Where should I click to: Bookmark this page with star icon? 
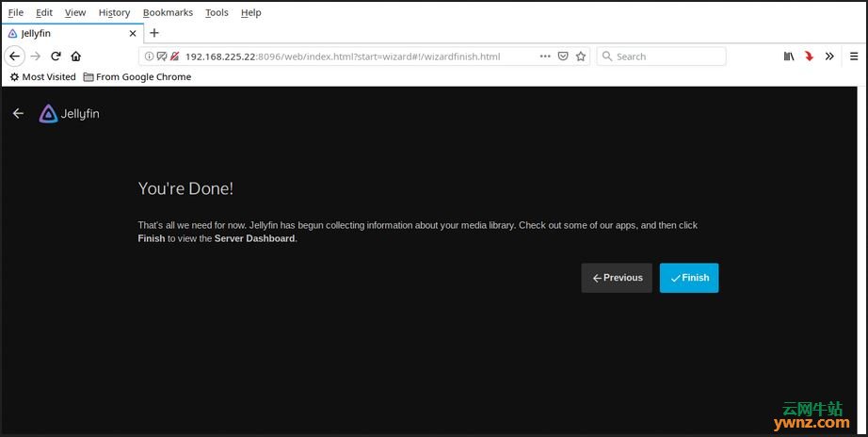[581, 56]
